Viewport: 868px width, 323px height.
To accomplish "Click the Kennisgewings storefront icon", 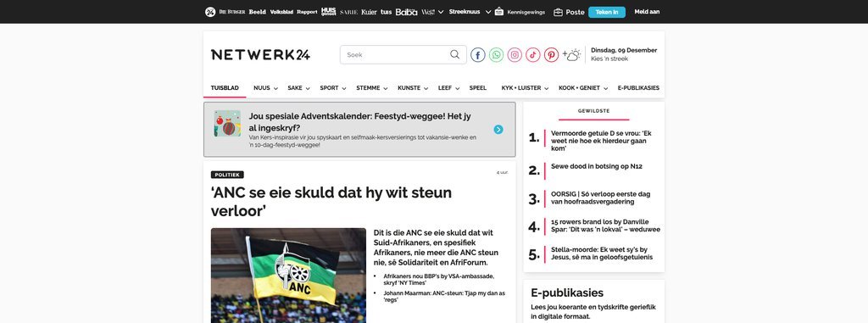I will (x=498, y=12).
